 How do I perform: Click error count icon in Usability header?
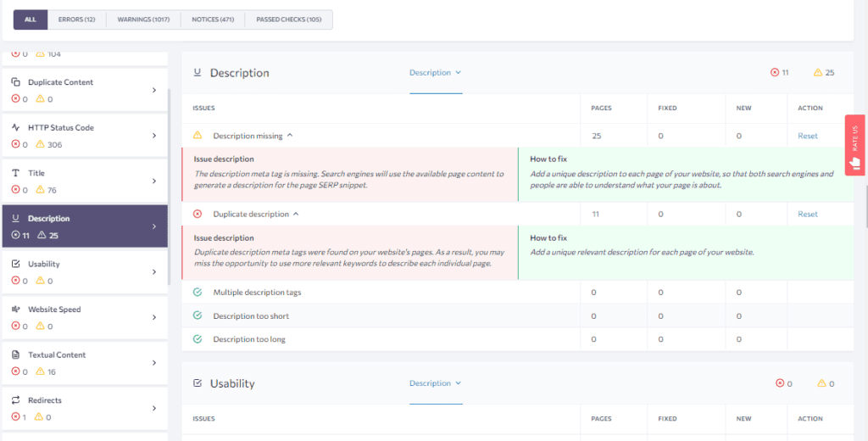[781, 383]
